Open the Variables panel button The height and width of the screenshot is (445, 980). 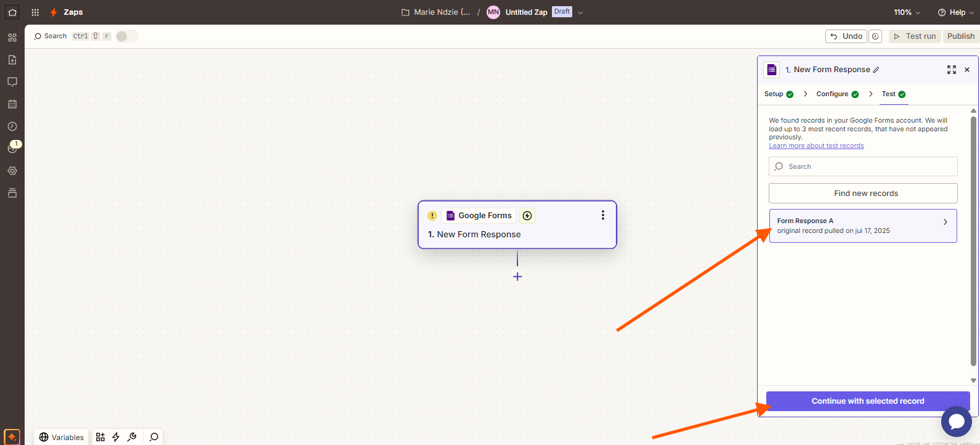point(62,437)
